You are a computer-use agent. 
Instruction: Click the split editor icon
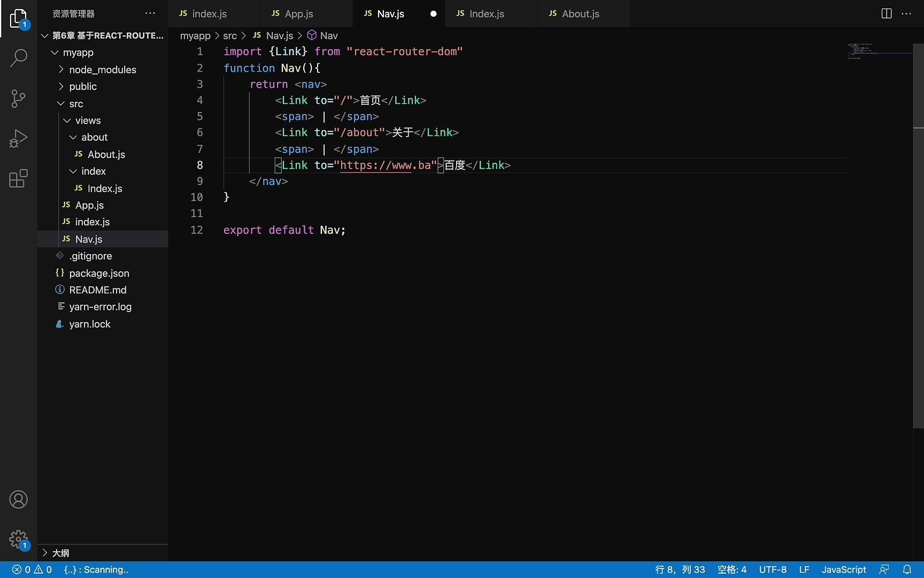[x=886, y=13]
